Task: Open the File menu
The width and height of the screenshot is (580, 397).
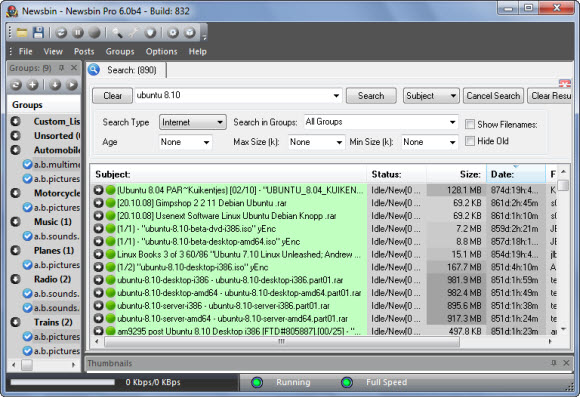Action: 26,51
